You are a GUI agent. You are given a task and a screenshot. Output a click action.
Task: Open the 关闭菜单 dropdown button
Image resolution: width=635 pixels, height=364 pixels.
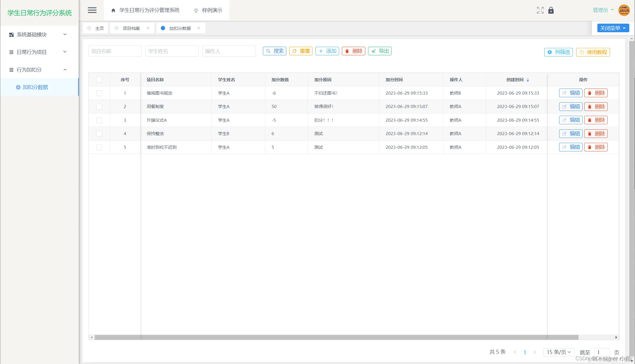(613, 28)
